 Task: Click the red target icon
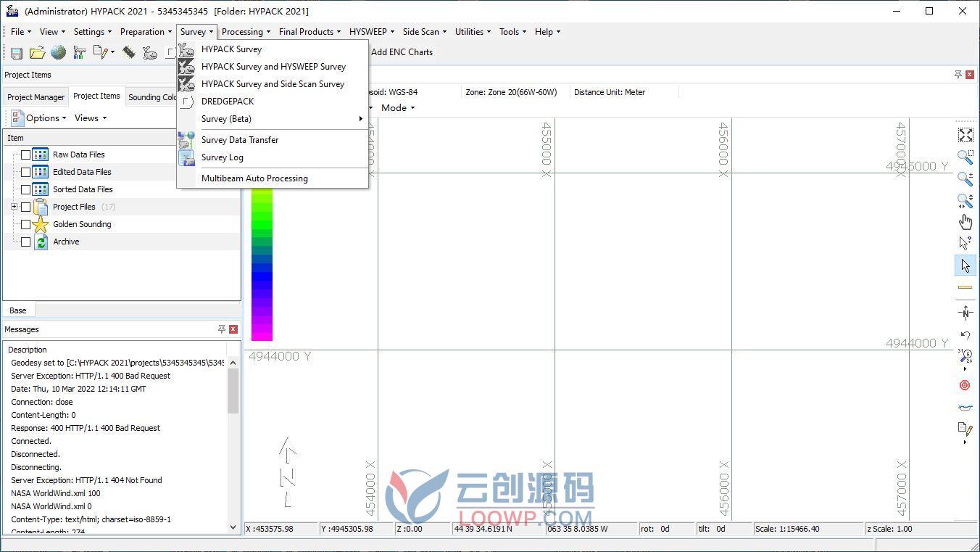pyautogui.click(x=965, y=385)
